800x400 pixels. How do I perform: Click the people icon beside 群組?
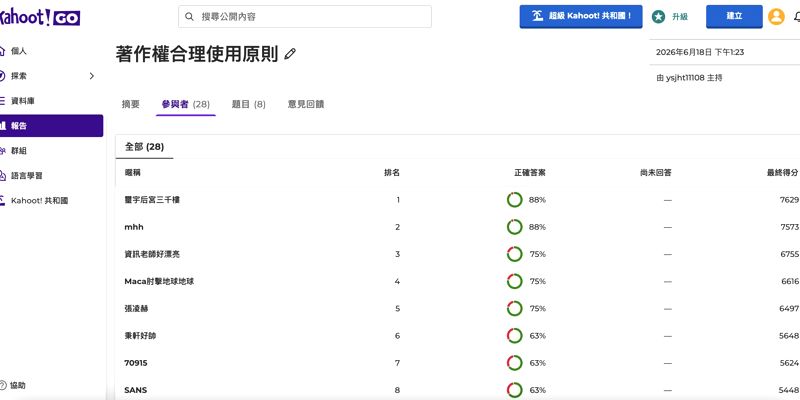tap(2, 151)
